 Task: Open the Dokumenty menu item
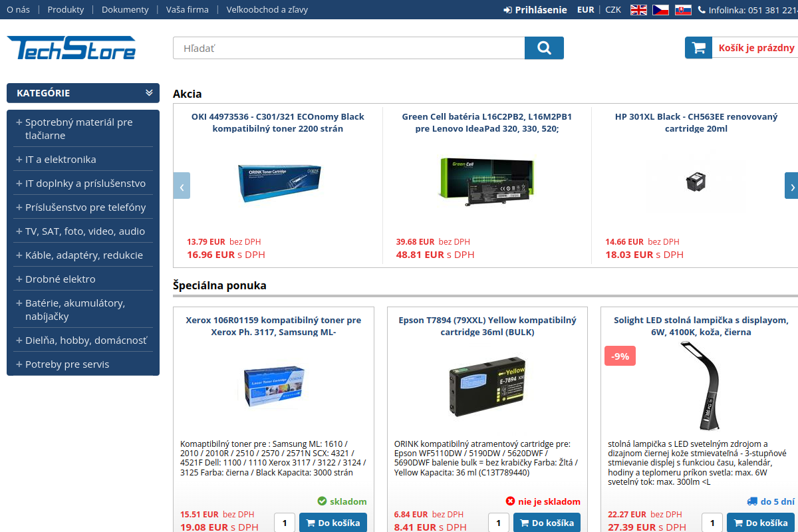click(125, 10)
